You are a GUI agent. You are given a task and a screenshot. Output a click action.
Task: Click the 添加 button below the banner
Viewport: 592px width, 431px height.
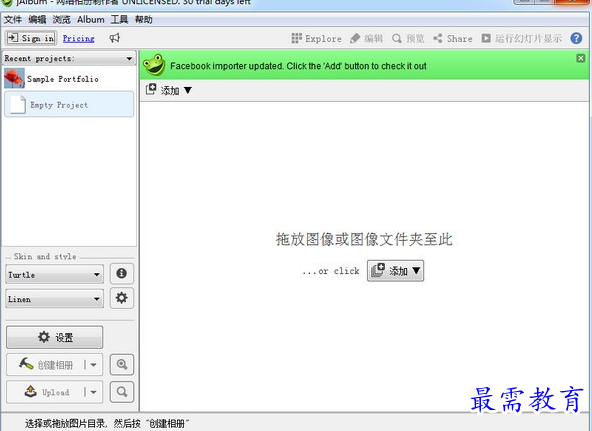169,90
